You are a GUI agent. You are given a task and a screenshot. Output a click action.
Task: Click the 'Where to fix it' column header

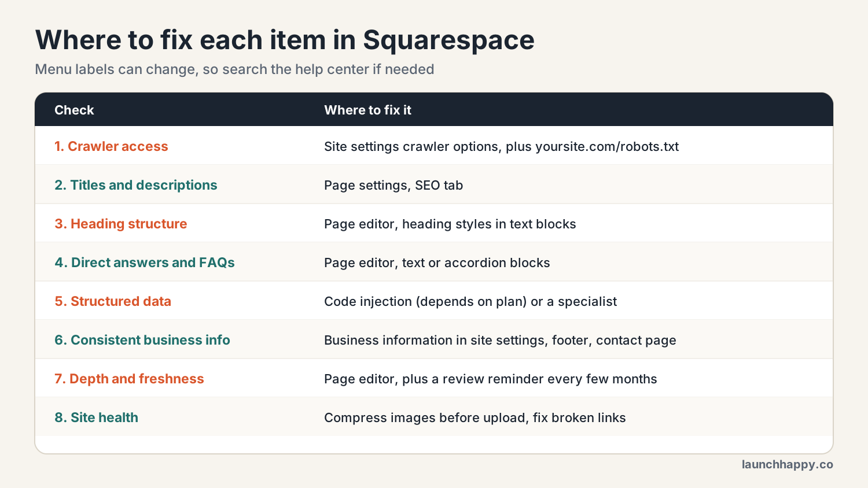point(367,110)
